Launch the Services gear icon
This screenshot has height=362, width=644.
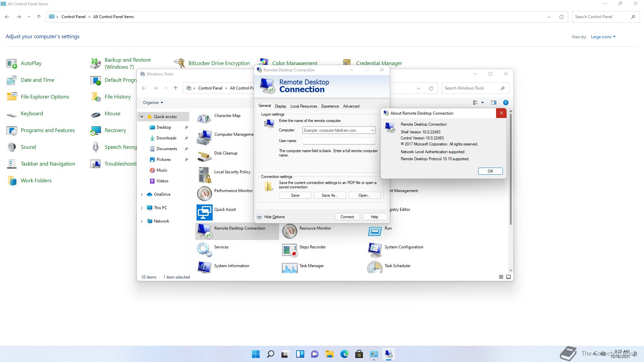[204, 250]
